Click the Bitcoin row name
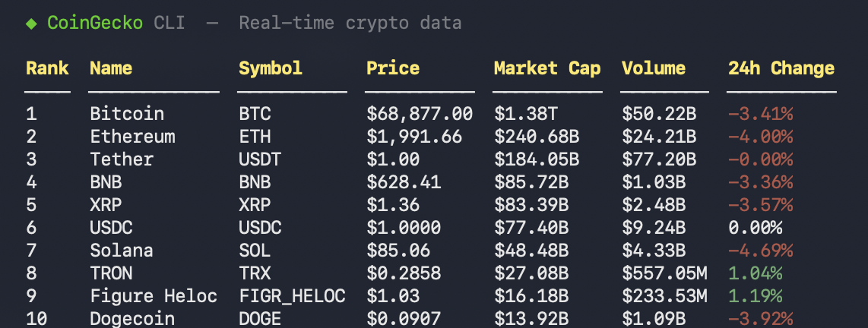The image size is (868, 328). [x=127, y=114]
